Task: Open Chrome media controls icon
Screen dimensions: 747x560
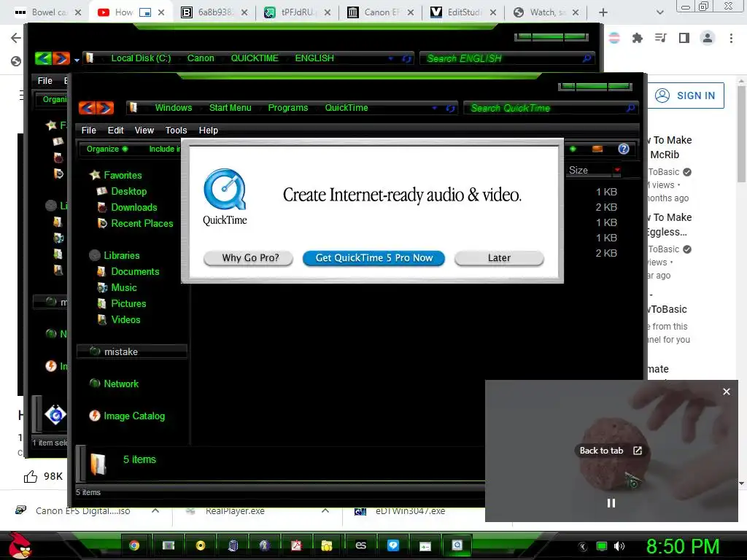Action: click(x=661, y=38)
